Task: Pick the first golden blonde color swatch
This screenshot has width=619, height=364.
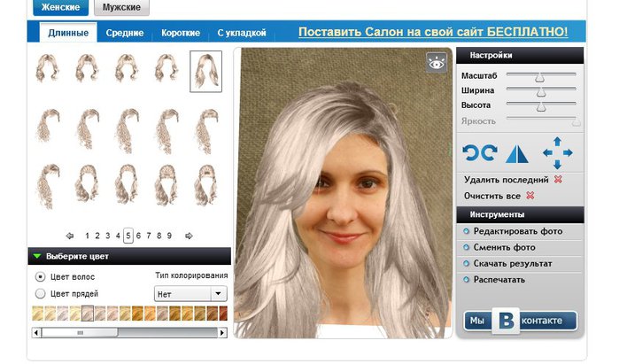Action: pyautogui.click(x=38, y=314)
